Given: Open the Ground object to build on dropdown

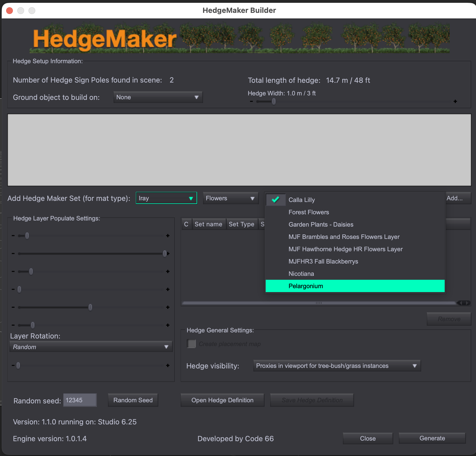Looking at the screenshot, I should pyautogui.click(x=158, y=97).
